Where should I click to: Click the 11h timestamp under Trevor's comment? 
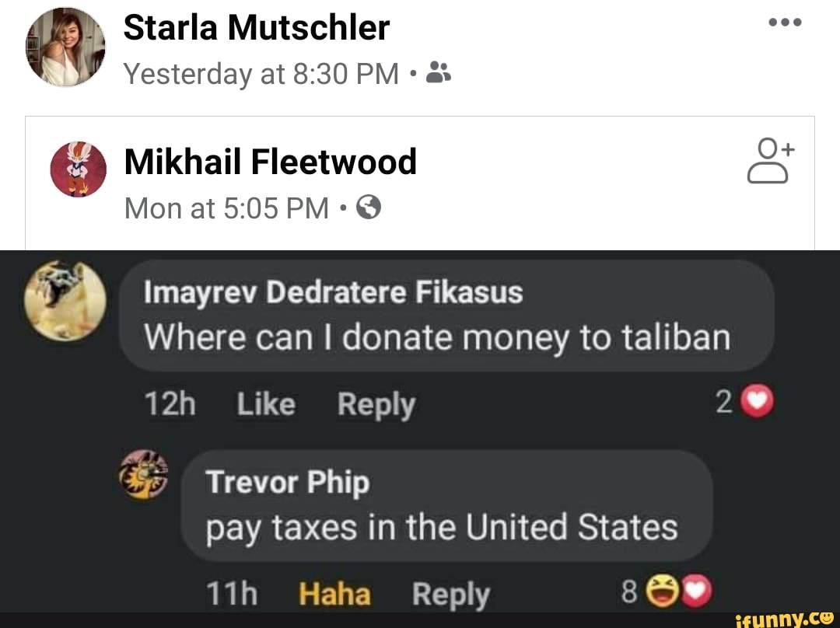coord(233,591)
